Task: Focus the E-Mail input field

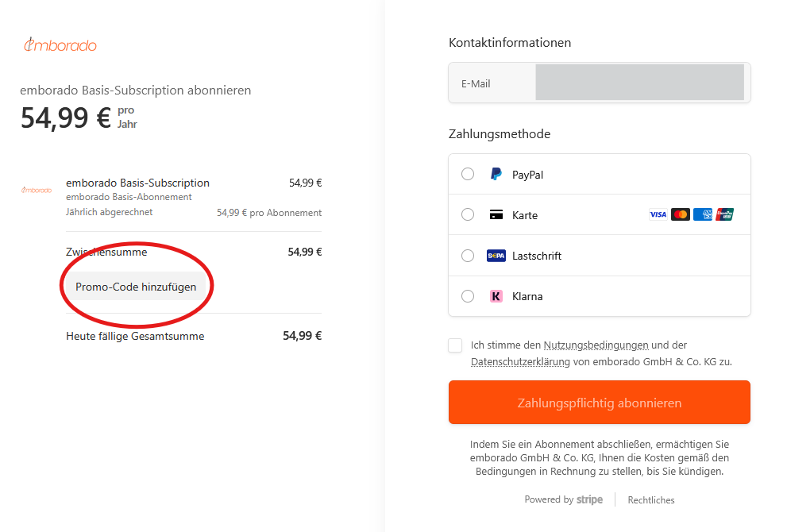Action: point(639,83)
